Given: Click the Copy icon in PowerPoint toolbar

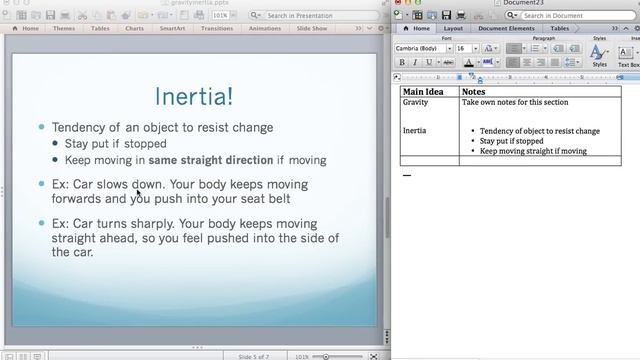Looking at the screenshot, I should [x=97, y=16].
